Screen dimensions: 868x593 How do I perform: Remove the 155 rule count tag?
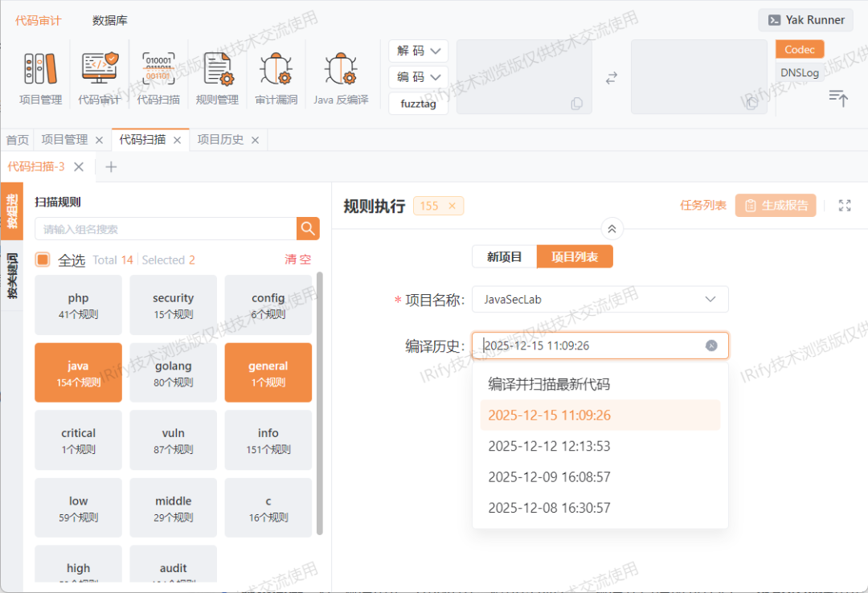click(x=452, y=206)
